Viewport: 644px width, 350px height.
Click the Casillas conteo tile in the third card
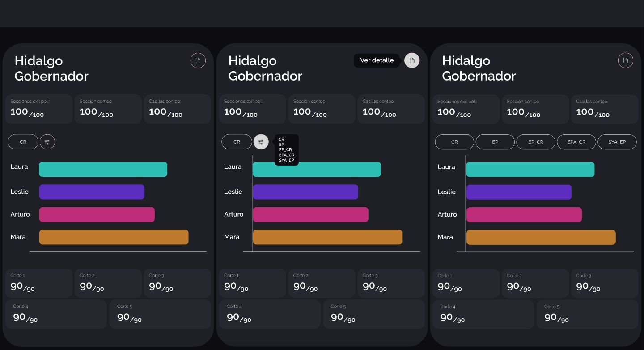pos(604,109)
